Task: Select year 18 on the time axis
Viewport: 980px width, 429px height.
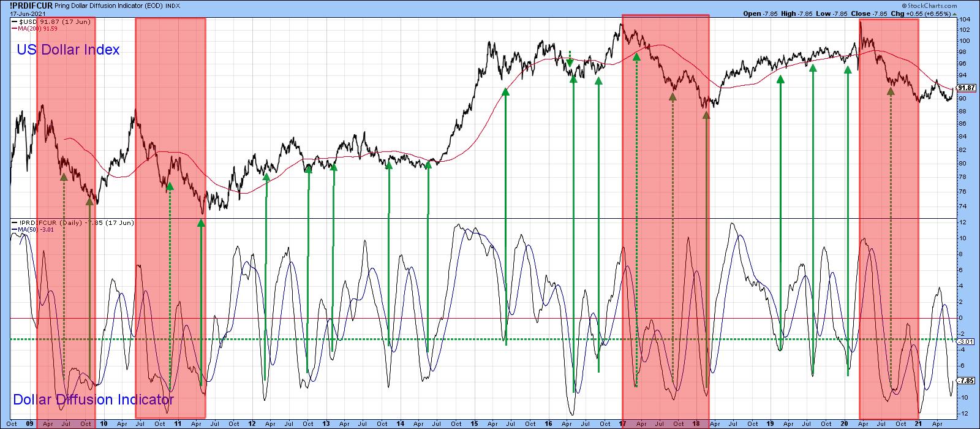Action: point(696,423)
